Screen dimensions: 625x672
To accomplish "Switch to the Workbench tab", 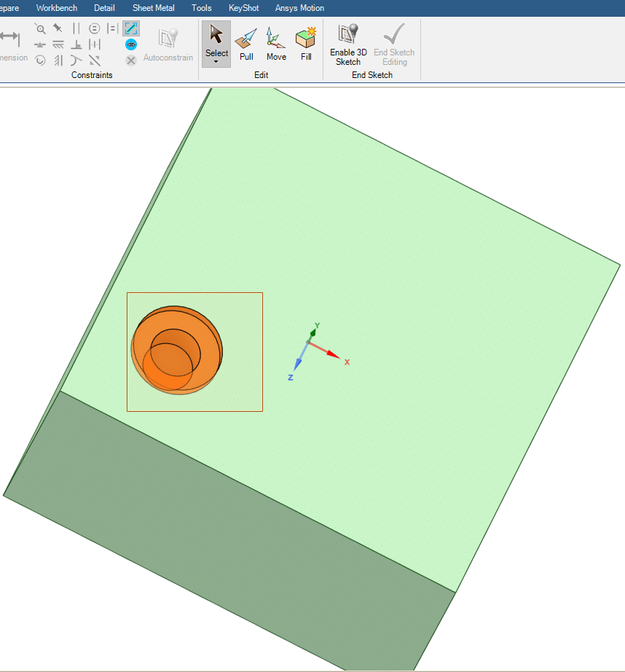I will 57,8.
